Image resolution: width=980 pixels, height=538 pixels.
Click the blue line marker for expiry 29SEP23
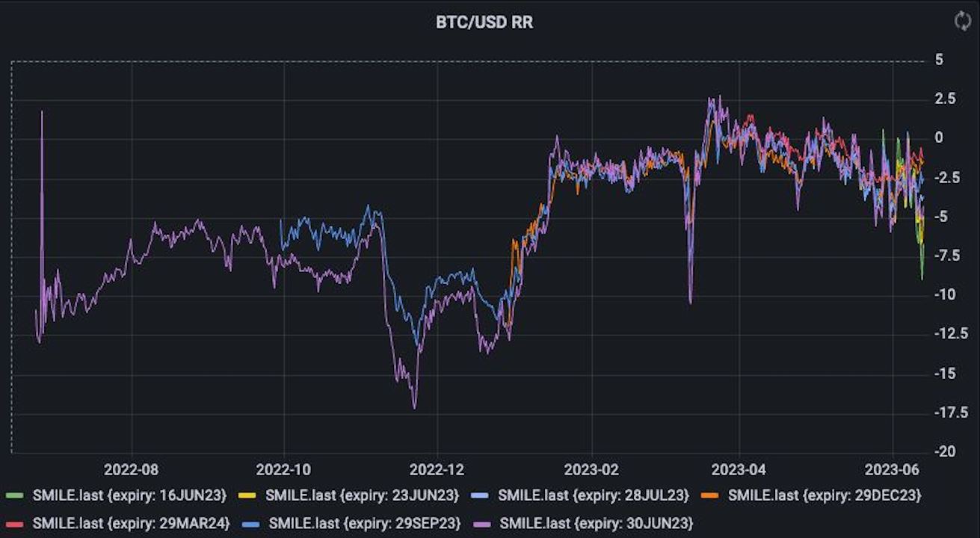(x=252, y=522)
